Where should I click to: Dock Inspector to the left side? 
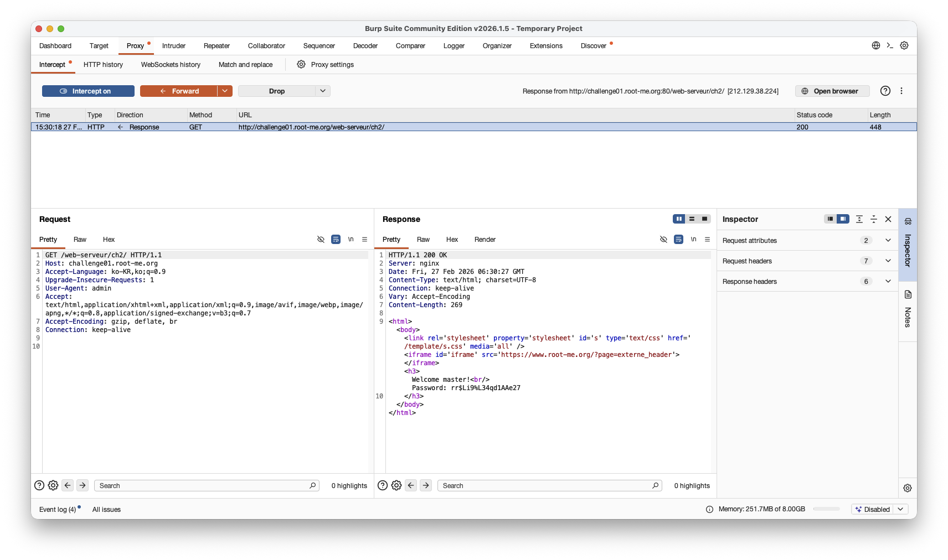(830, 219)
